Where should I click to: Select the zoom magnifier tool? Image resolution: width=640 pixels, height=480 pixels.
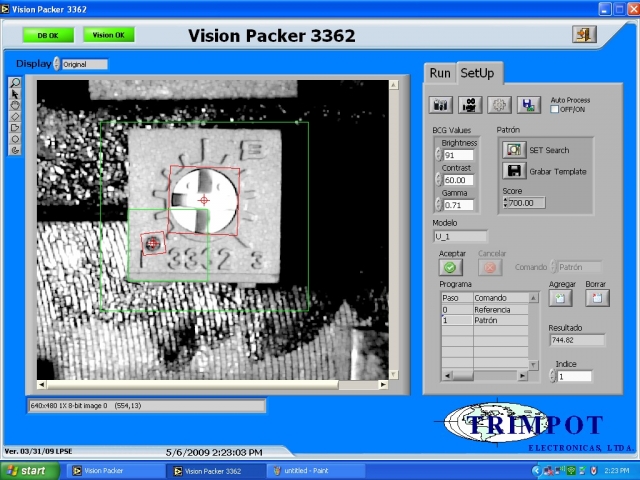(15, 83)
